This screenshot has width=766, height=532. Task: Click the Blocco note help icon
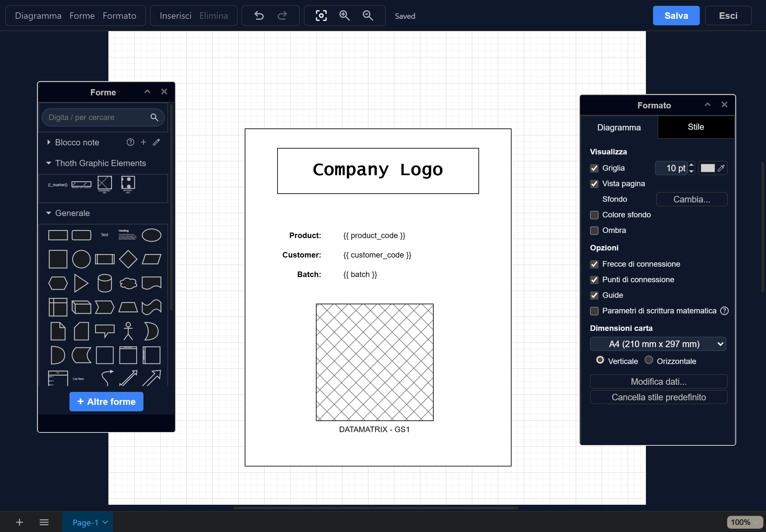[130, 142]
